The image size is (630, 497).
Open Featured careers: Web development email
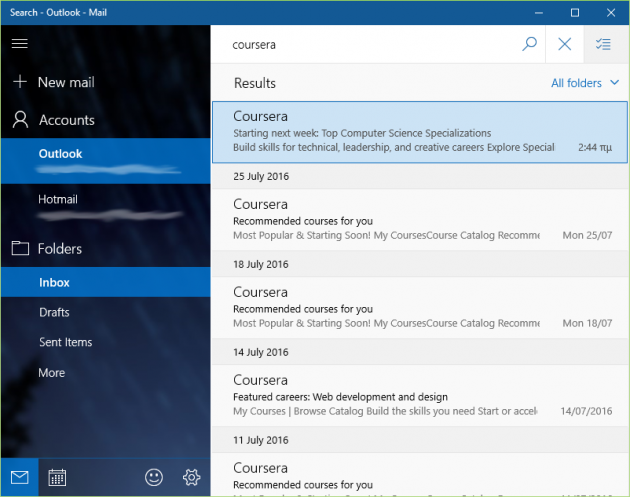point(419,395)
